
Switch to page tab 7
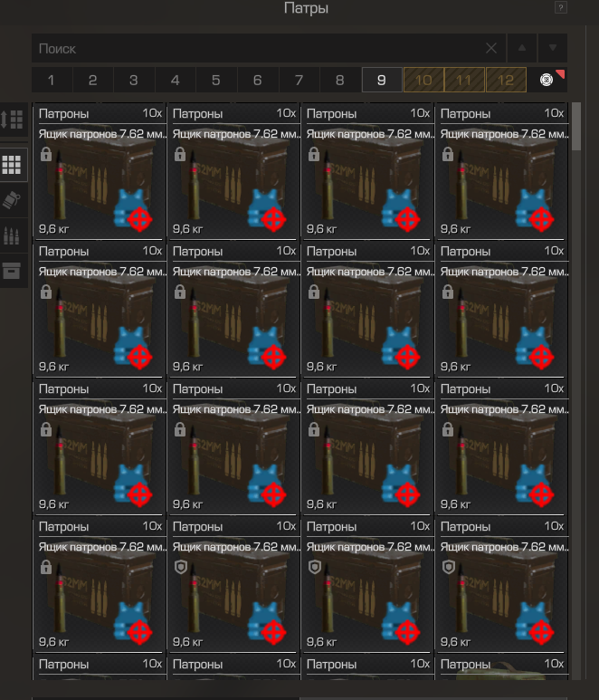coord(299,80)
